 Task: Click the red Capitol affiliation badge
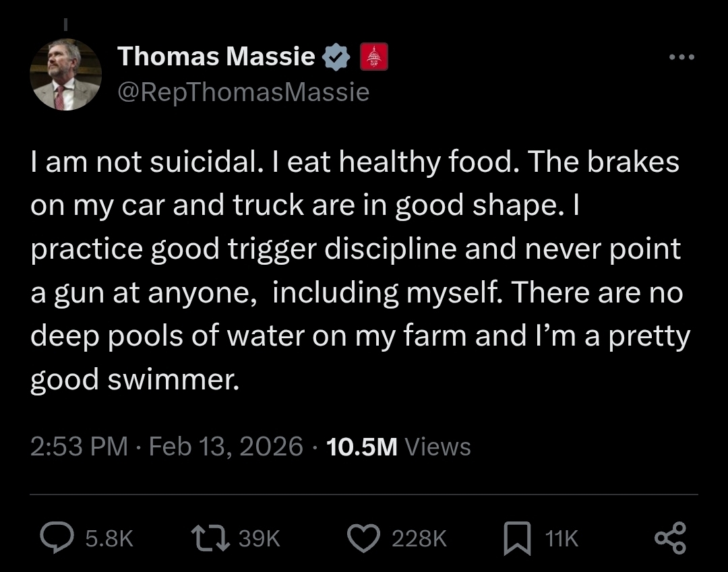click(x=375, y=57)
